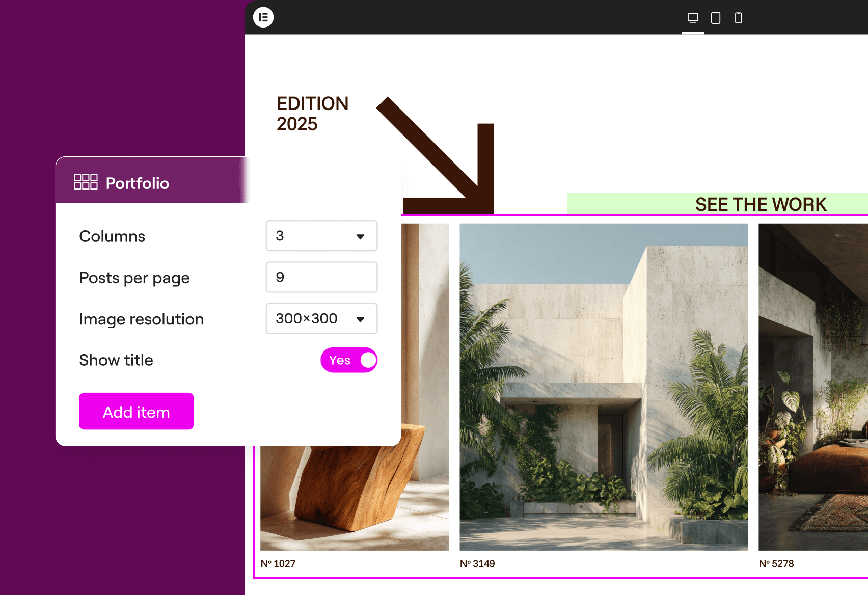Click the Portfolio grid widget icon
Image resolution: width=868 pixels, height=595 pixels.
coord(86,182)
